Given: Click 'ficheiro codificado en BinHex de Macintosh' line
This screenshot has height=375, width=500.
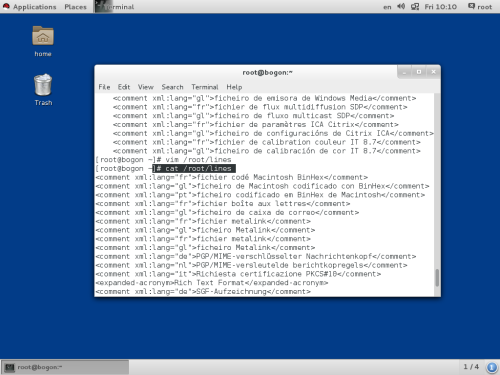Looking at the screenshot, I should point(260,195).
